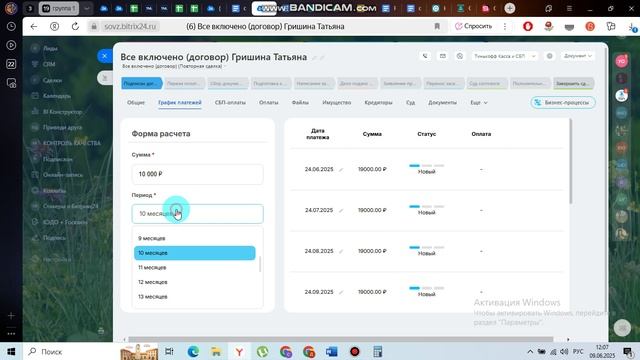Click the bookmark icon in address bar
This screenshot has height=360, width=640.
pos(437,27)
